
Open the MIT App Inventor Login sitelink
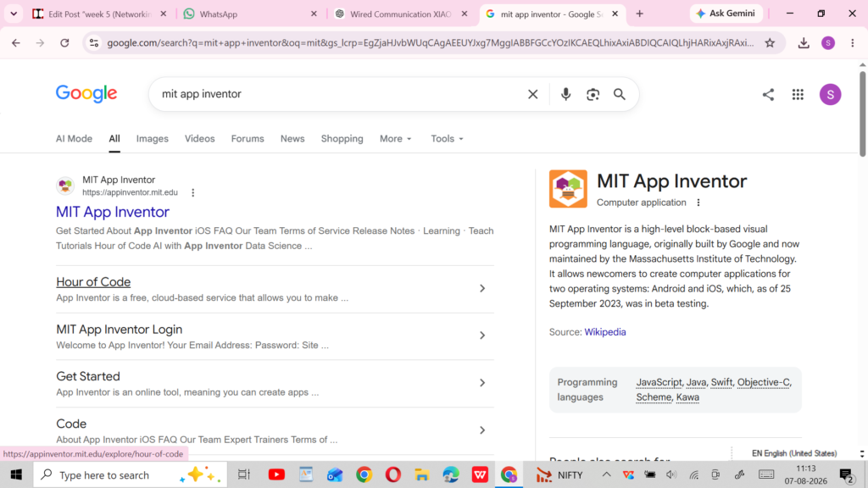click(x=119, y=330)
